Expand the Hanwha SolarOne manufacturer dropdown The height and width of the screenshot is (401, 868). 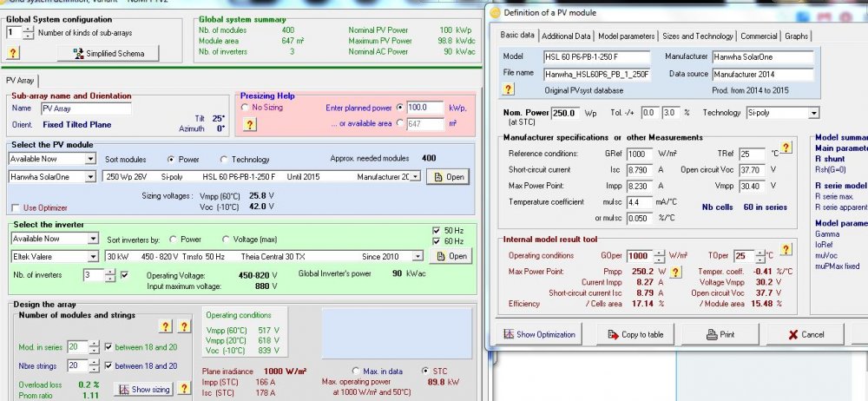click(90, 177)
